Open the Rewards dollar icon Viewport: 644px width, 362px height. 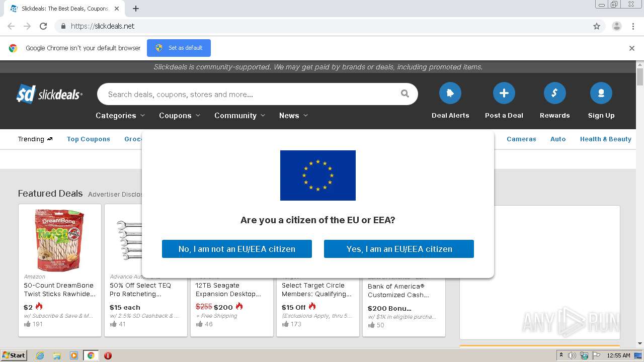click(x=554, y=93)
